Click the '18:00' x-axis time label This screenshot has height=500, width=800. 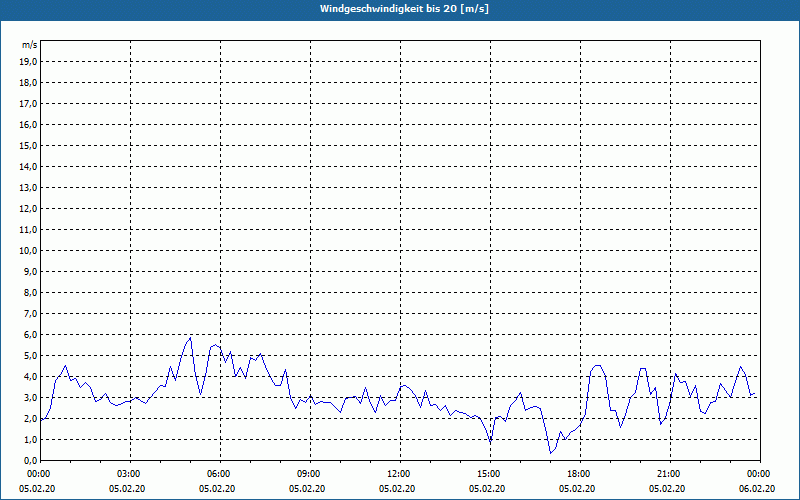[x=581, y=474]
